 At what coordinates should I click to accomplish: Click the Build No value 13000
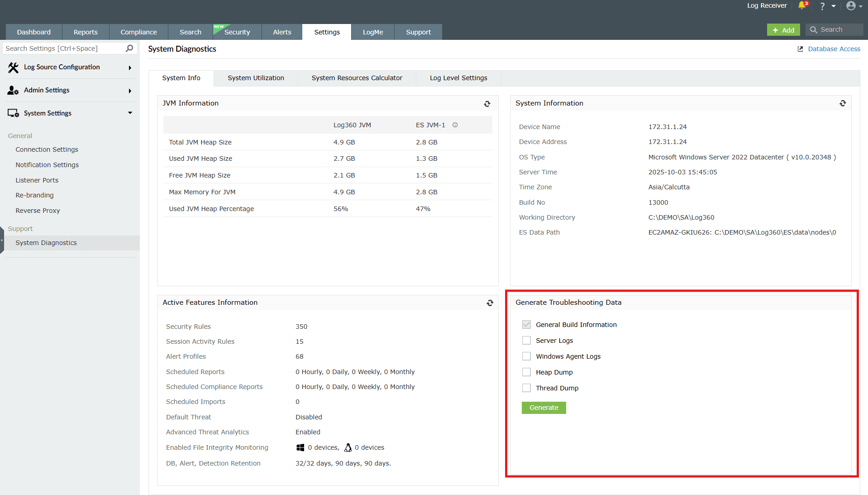[658, 202]
